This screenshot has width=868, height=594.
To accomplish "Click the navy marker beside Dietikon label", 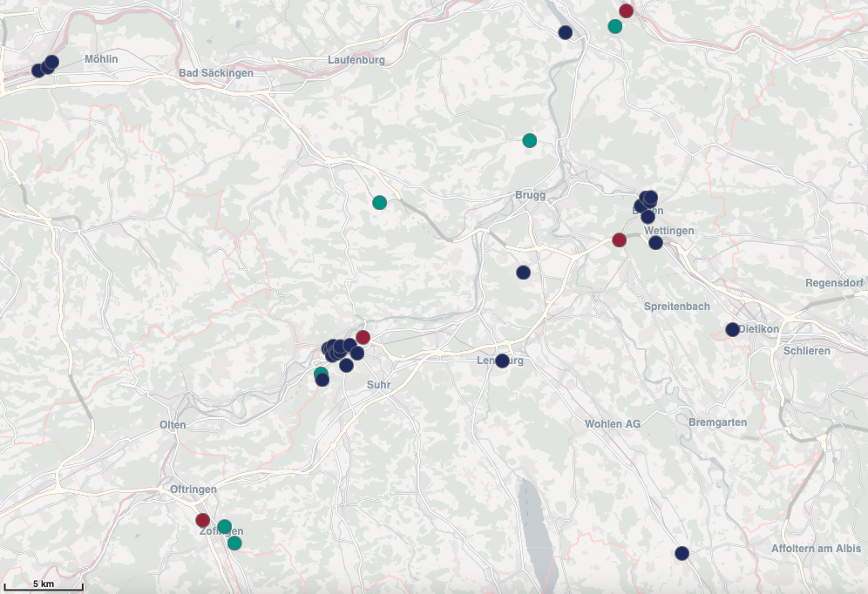I will [732, 329].
